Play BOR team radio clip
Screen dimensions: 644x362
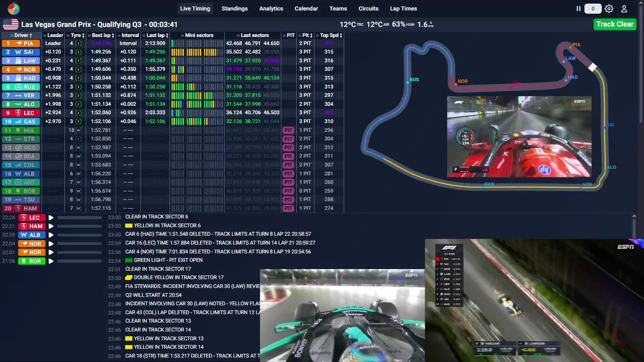(51, 261)
